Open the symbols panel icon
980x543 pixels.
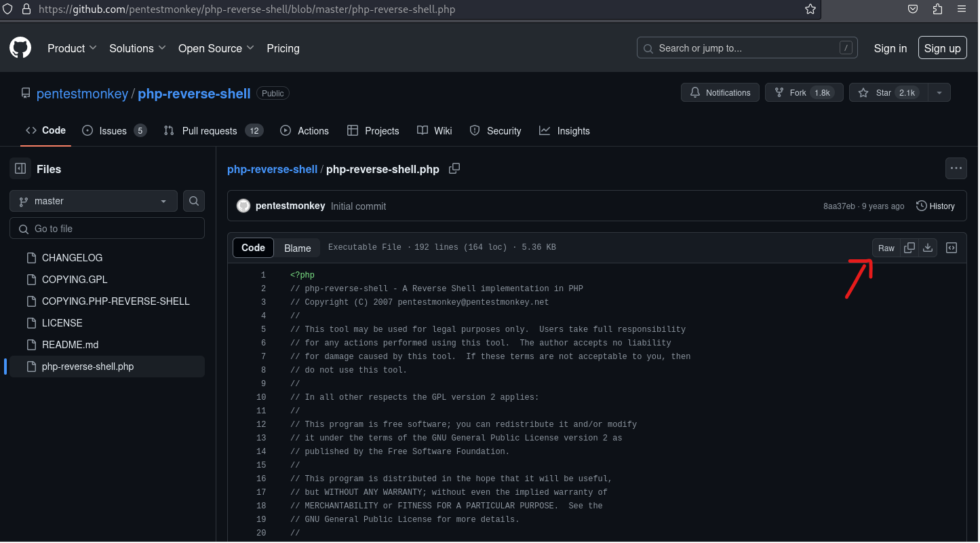(952, 248)
